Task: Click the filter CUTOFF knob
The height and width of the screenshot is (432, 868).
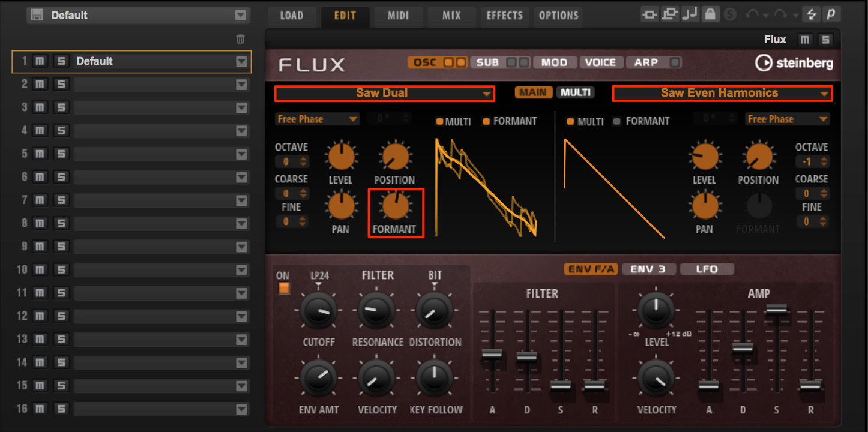Action: point(319,311)
